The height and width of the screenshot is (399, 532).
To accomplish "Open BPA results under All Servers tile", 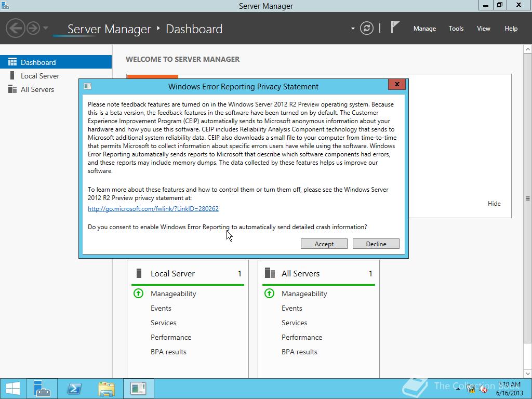I will coord(300,352).
